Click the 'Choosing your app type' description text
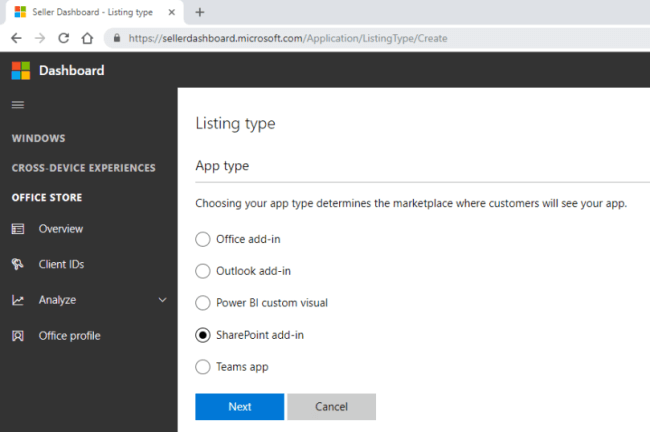This screenshot has width=650, height=432. click(x=411, y=204)
